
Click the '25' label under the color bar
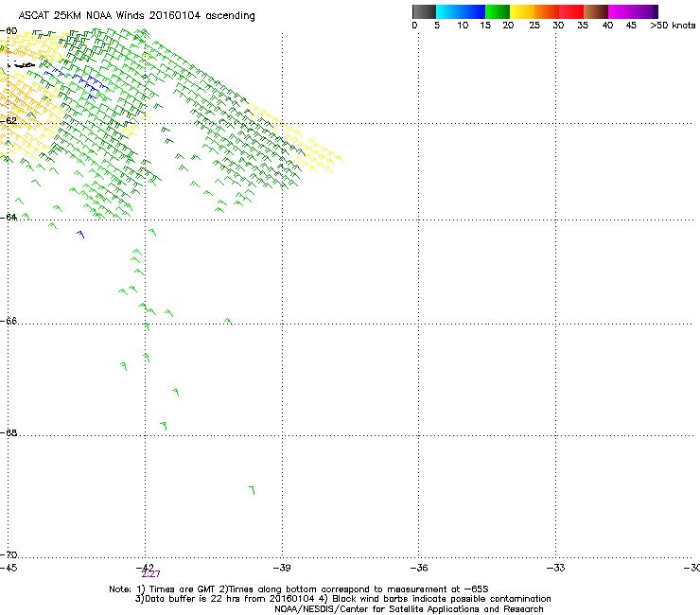[x=534, y=26]
